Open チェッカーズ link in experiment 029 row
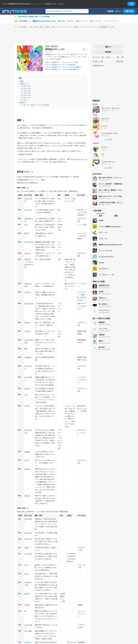This screenshot has height=644, width=138. pyautogui.click(x=29, y=304)
